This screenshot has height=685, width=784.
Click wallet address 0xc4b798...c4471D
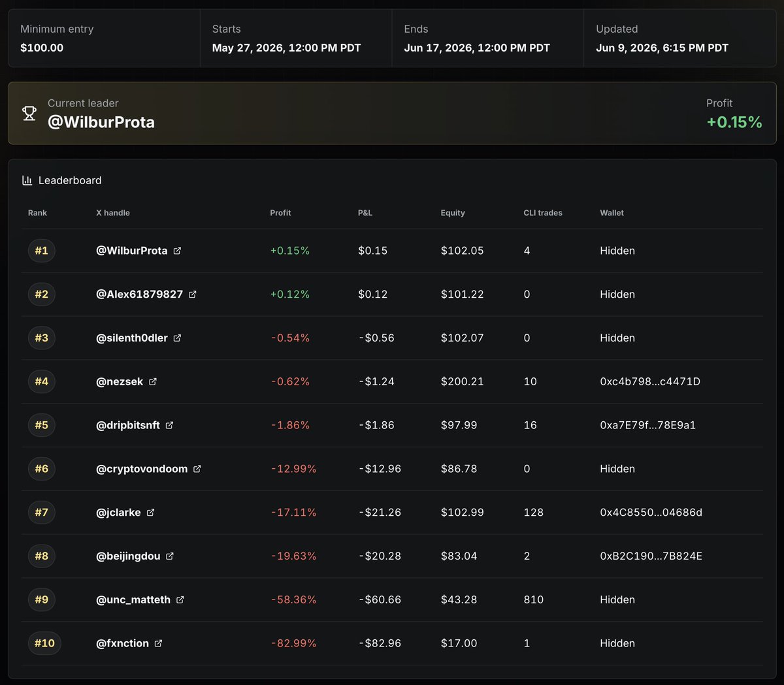[650, 382]
